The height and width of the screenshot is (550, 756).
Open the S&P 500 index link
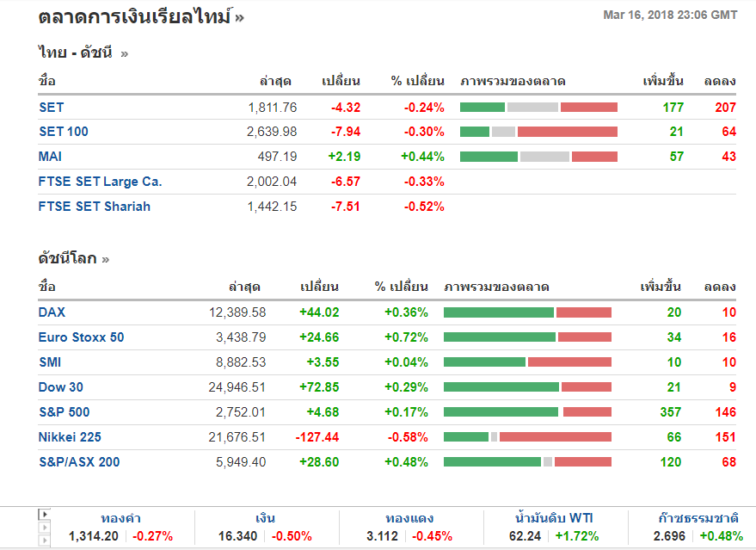tap(65, 412)
